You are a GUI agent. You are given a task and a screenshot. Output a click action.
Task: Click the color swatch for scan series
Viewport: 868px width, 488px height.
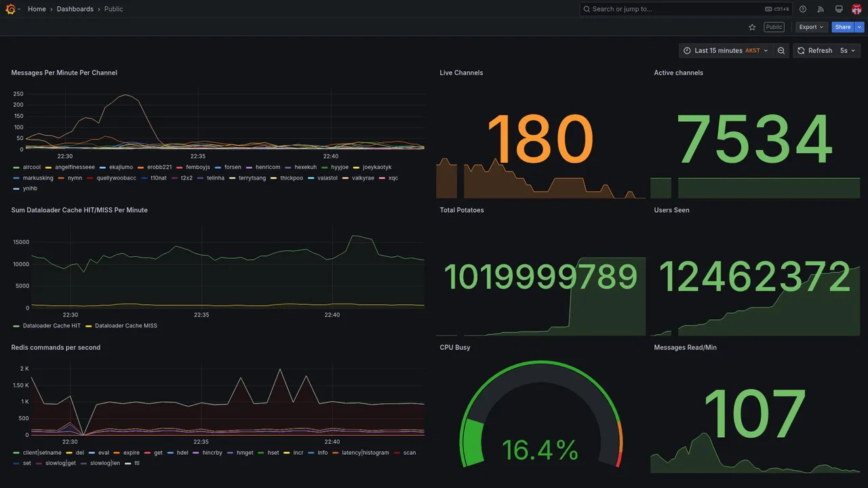click(x=397, y=452)
